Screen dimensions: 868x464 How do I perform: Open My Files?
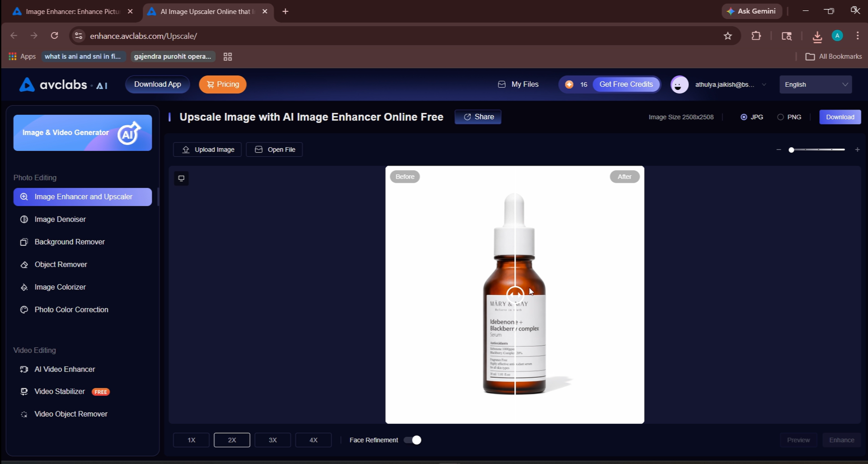[x=518, y=84]
